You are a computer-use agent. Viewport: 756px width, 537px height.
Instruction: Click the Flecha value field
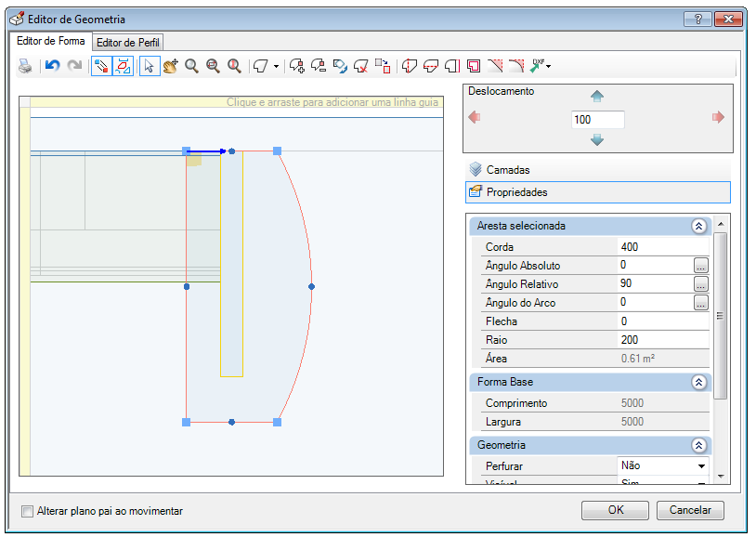(663, 321)
